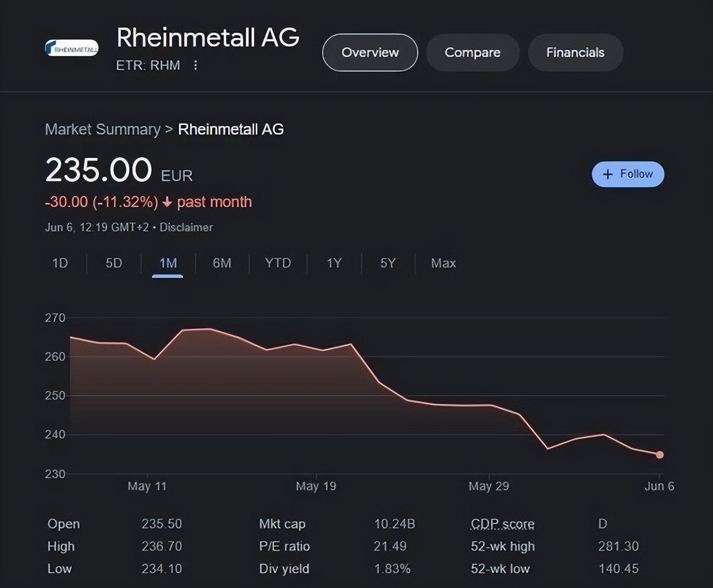Click the plus Follow button

point(628,174)
